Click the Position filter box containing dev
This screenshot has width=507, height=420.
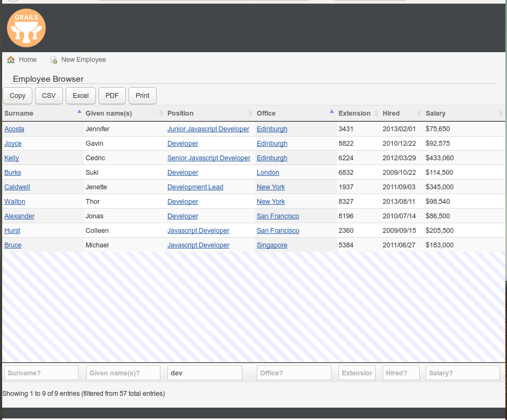coord(205,372)
